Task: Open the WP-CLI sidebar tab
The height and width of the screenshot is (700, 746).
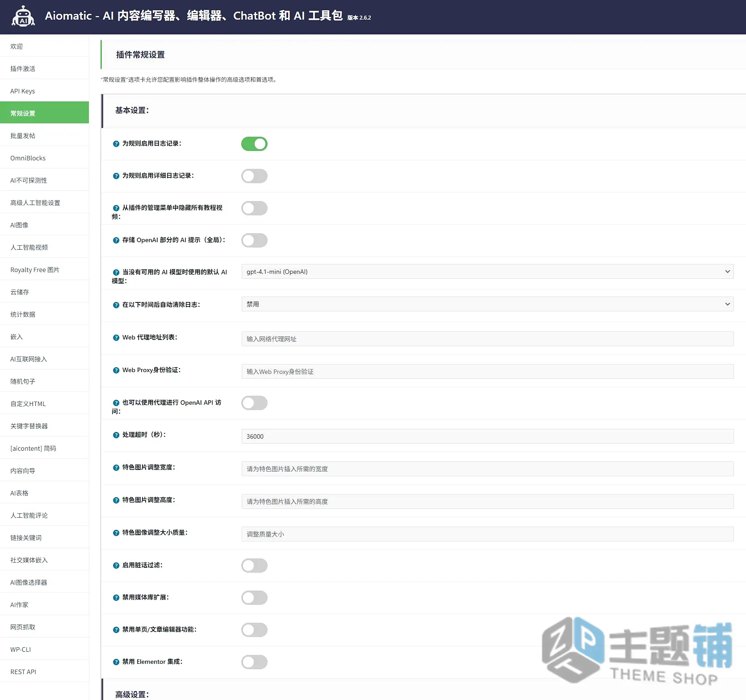Action: [45, 649]
